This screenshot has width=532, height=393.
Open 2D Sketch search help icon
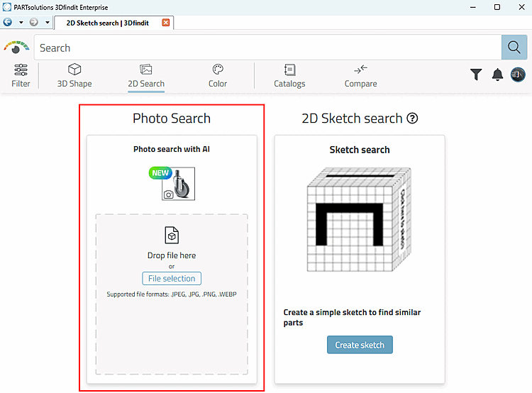(412, 118)
